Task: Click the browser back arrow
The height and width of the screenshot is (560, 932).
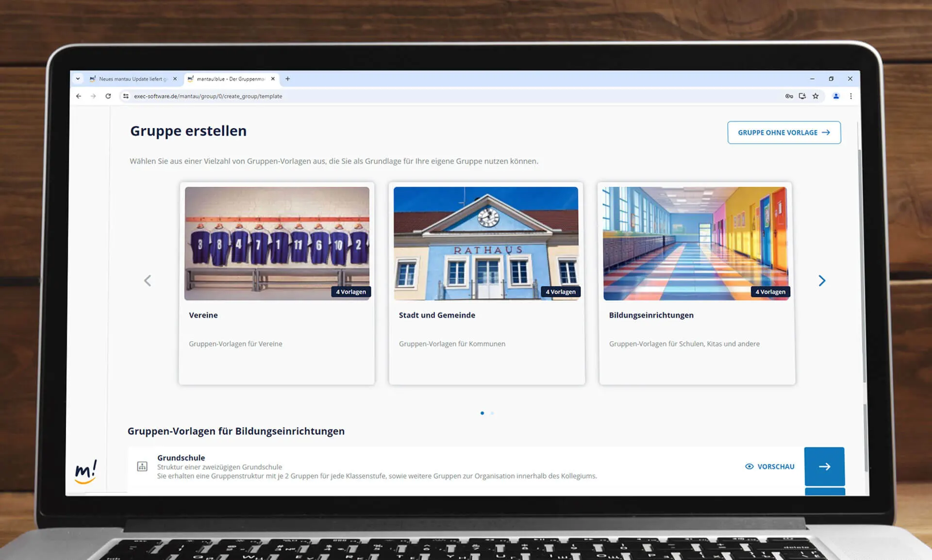Action: pos(79,96)
